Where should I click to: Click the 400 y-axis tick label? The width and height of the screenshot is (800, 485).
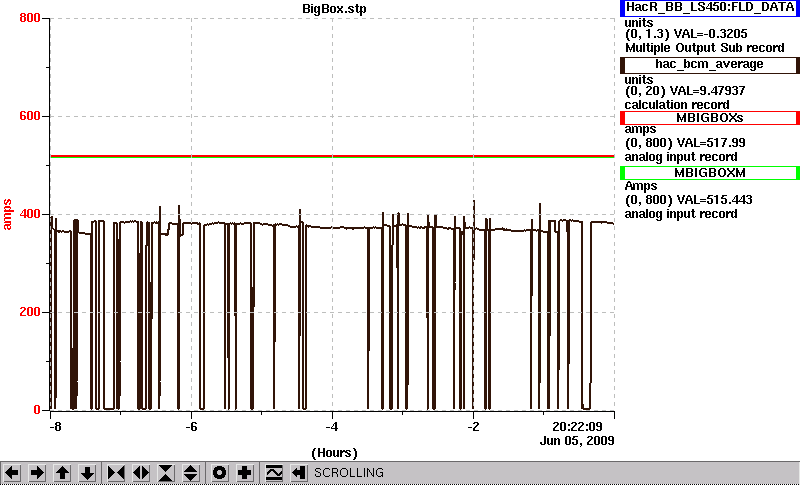point(30,214)
